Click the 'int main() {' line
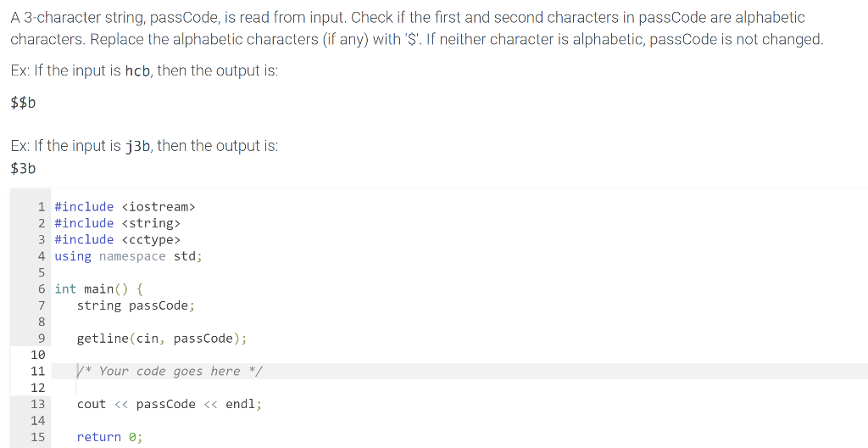This screenshot has width=868, height=448. (x=98, y=288)
